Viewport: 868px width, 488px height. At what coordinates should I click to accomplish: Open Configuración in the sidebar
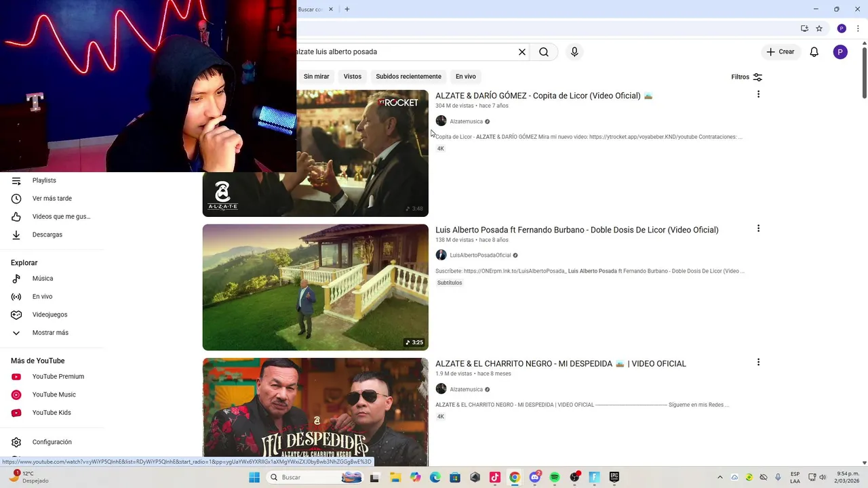52,442
